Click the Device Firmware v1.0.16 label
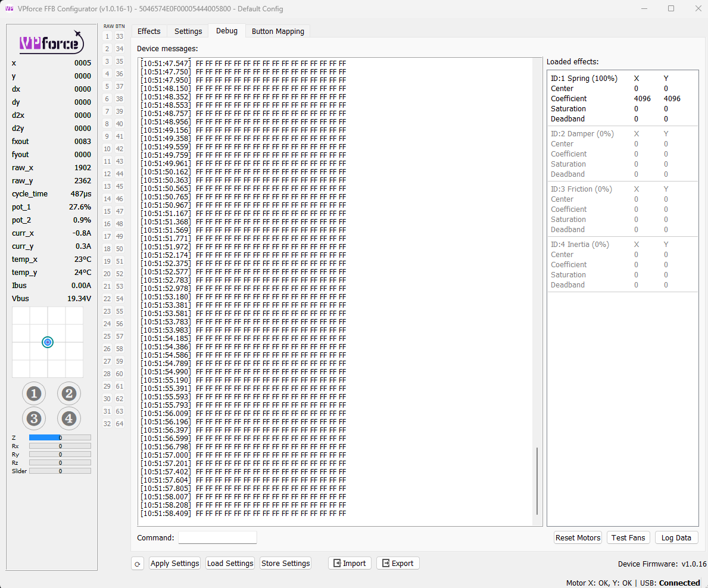This screenshot has height=588, width=708. (x=662, y=564)
